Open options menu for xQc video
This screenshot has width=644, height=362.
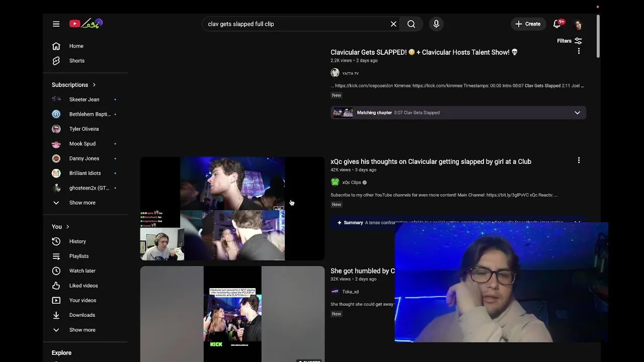(x=579, y=160)
